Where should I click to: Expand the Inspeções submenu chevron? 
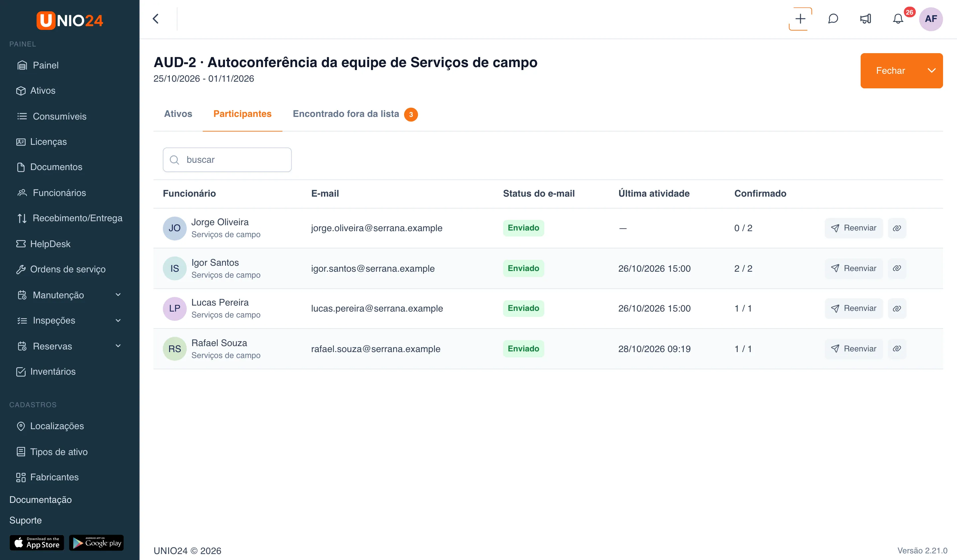click(118, 321)
